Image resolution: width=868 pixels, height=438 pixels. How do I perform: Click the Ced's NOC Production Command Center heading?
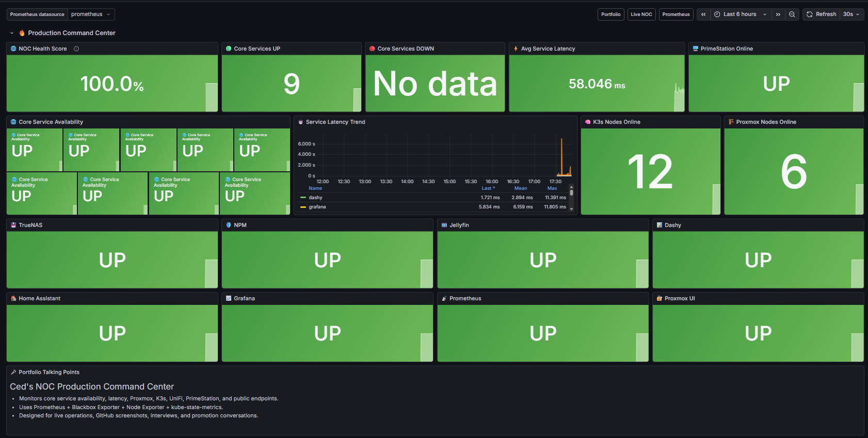[92, 386]
